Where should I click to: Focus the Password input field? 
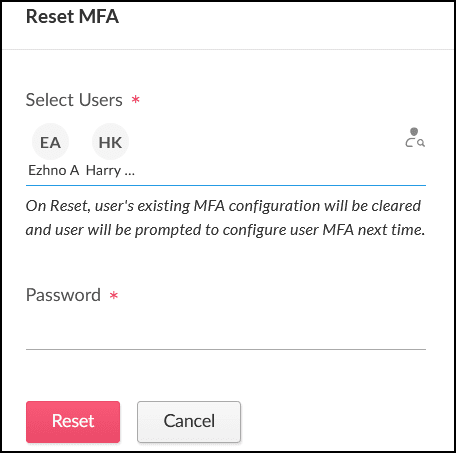(x=226, y=333)
